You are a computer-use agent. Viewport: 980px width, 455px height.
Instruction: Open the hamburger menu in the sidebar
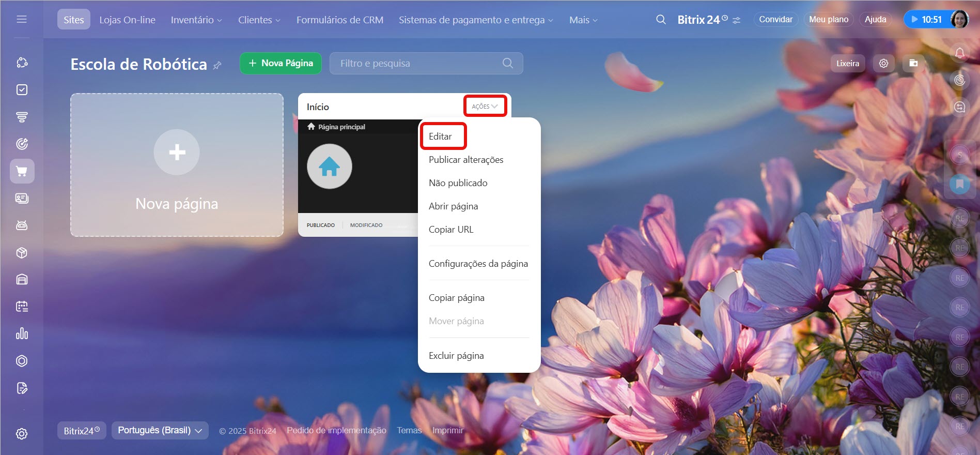click(x=22, y=20)
